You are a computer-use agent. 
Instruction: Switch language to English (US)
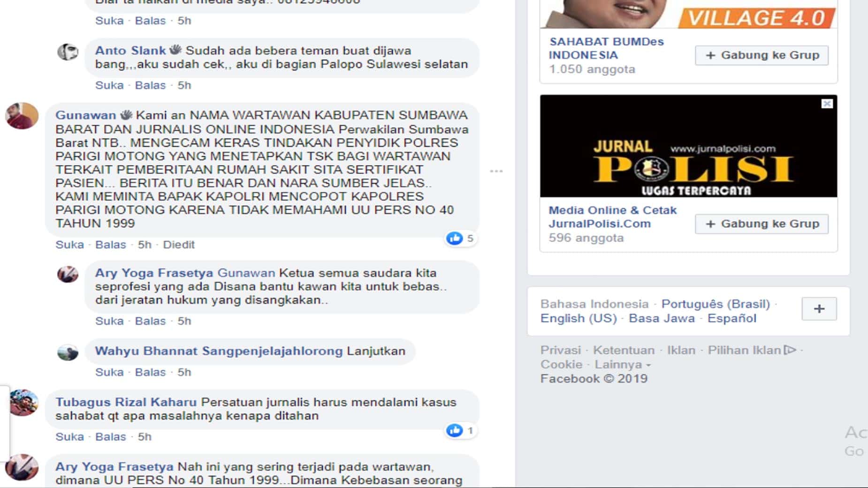coord(578,318)
